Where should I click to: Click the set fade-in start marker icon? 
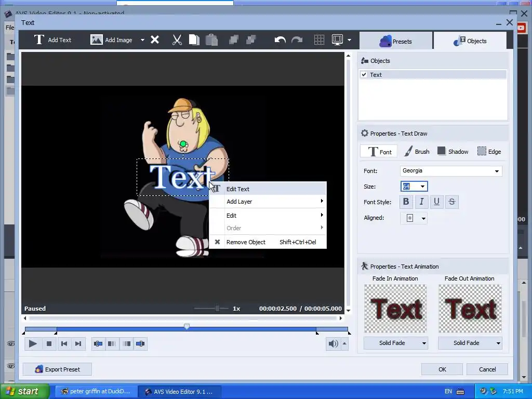(x=98, y=344)
